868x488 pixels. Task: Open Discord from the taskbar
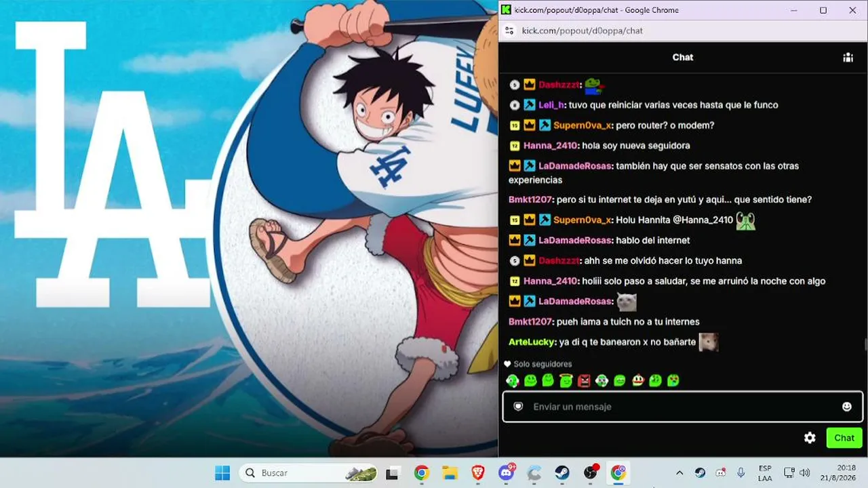point(506,473)
